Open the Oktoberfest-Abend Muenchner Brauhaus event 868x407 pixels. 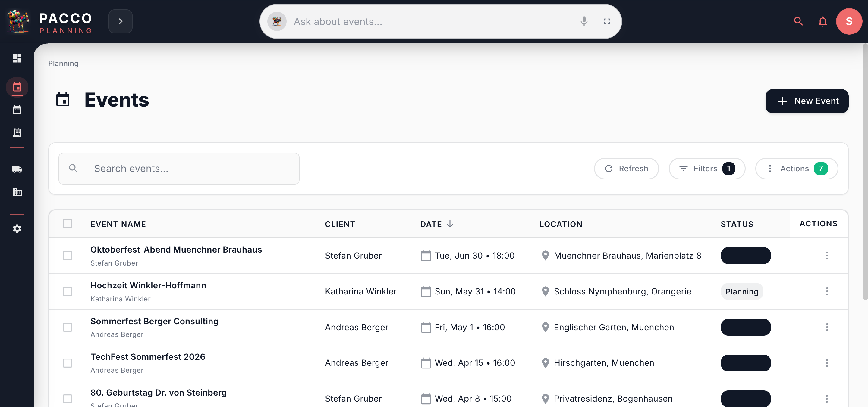click(x=176, y=250)
